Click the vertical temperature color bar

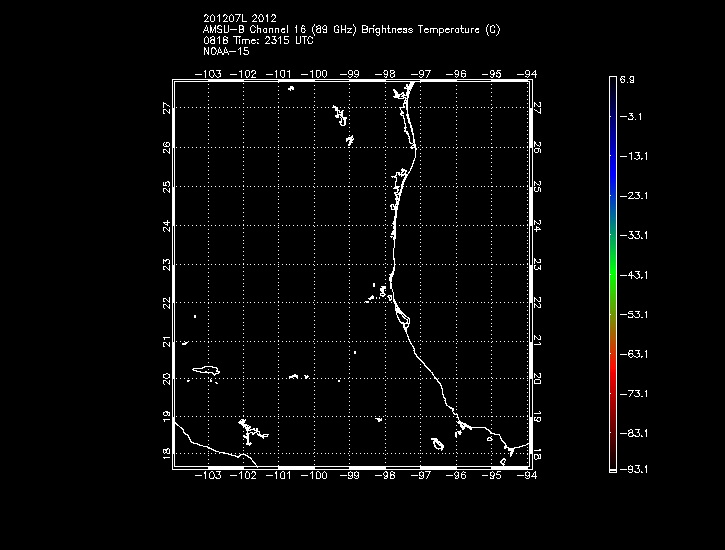(x=611, y=273)
